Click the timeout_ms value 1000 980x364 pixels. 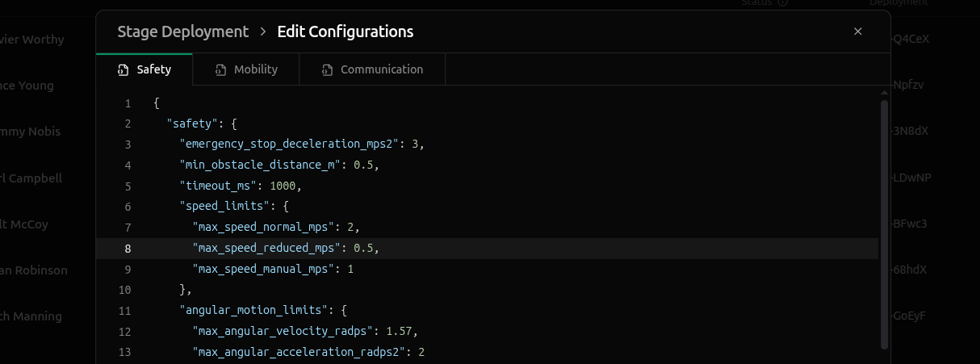pyautogui.click(x=283, y=186)
